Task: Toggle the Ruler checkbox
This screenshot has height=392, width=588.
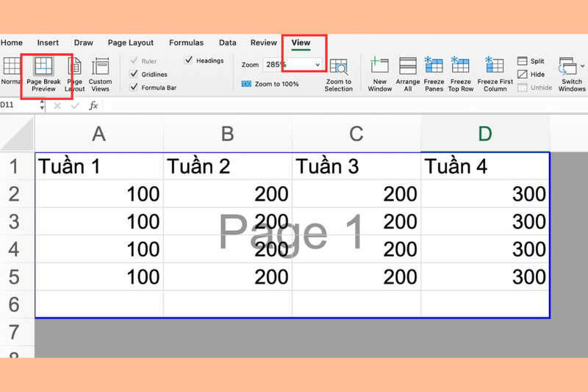Action: pyautogui.click(x=134, y=60)
